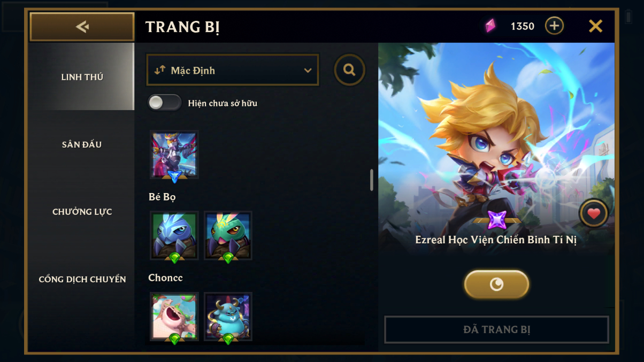The image size is (644, 362).
Task: Select the green Bé Bọ variant
Action: tap(228, 236)
